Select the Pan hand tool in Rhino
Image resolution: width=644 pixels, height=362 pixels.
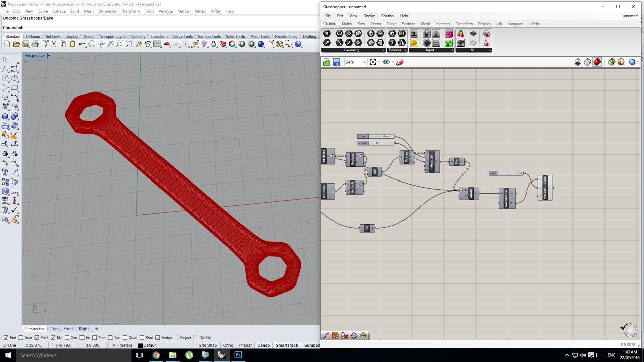tap(91, 44)
